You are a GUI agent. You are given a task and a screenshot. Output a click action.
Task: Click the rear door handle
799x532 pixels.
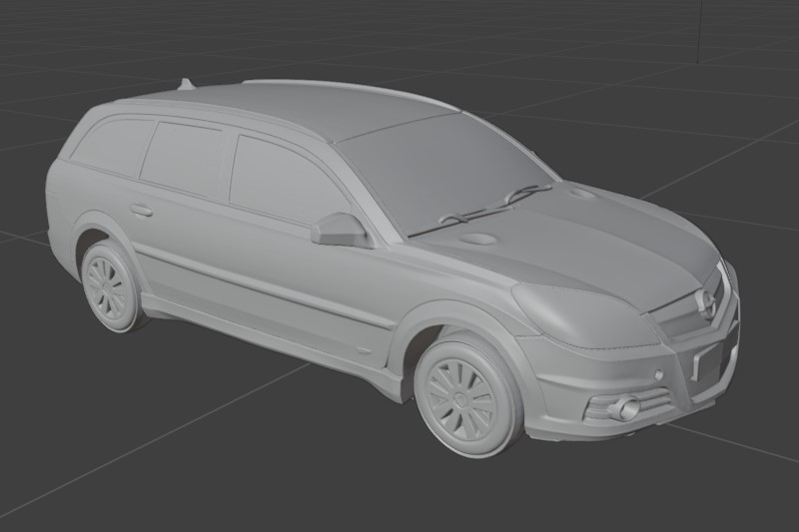point(141,210)
